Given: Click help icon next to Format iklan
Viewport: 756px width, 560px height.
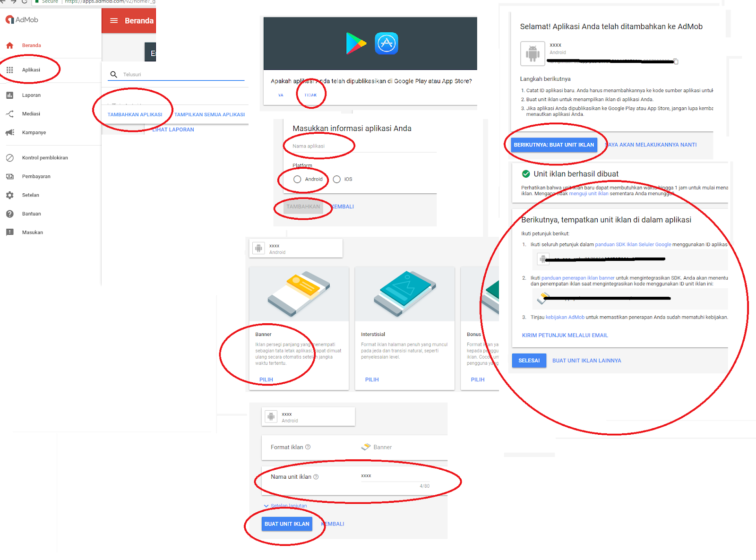Looking at the screenshot, I should coord(308,447).
